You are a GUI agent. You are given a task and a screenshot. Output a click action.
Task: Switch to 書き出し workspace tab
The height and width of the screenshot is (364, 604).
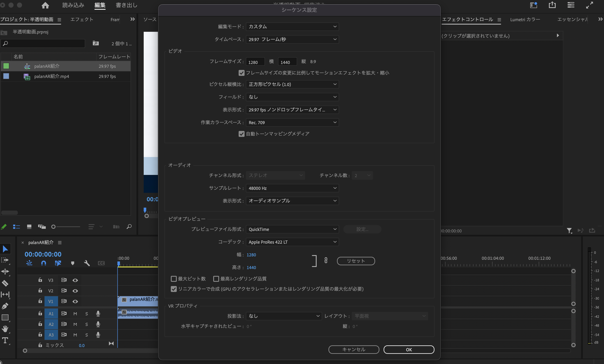click(127, 5)
